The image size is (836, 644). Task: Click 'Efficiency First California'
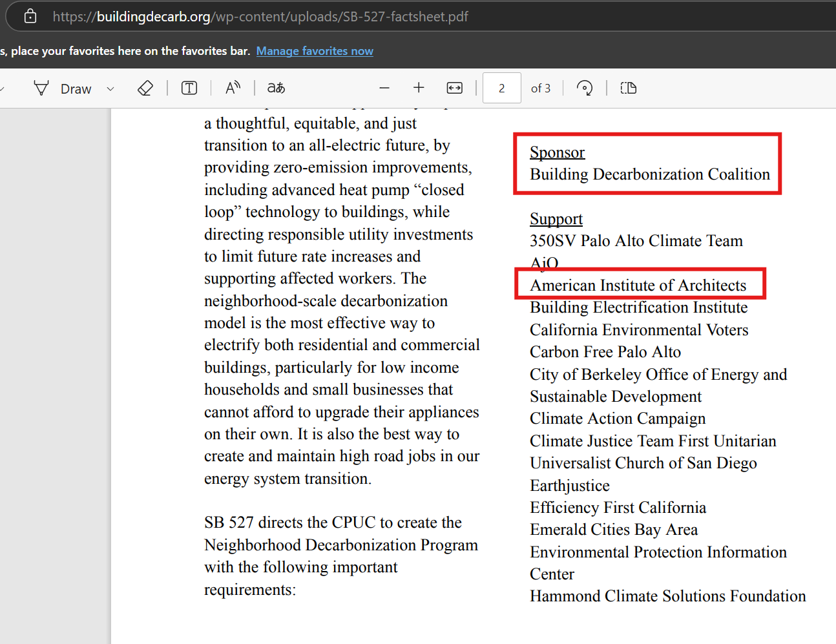[x=618, y=508]
